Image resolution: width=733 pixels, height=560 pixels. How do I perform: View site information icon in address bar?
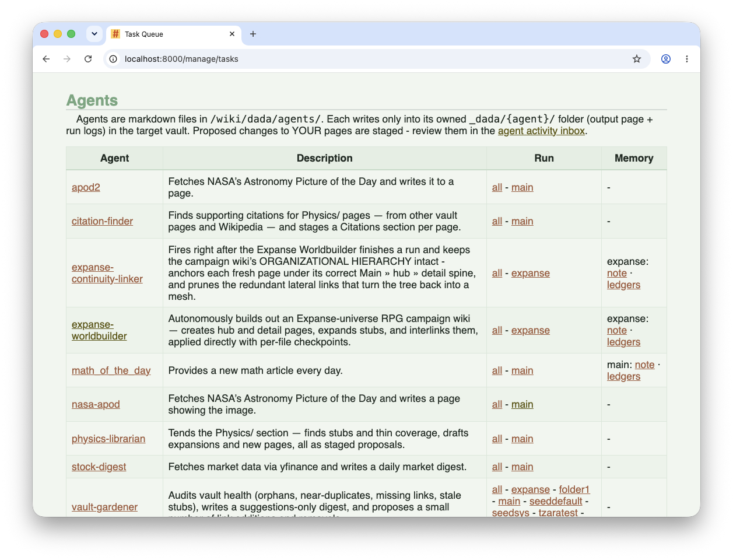pyautogui.click(x=114, y=59)
